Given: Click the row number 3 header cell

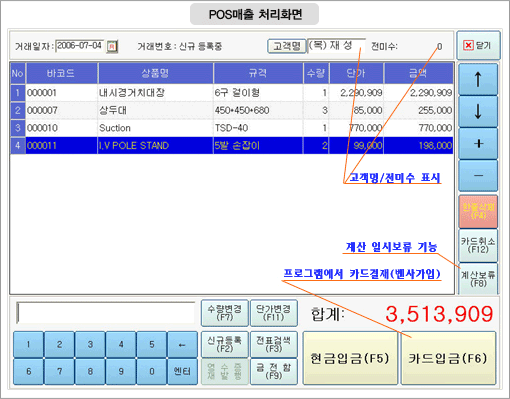Looking at the screenshot, I should (18, 128).
